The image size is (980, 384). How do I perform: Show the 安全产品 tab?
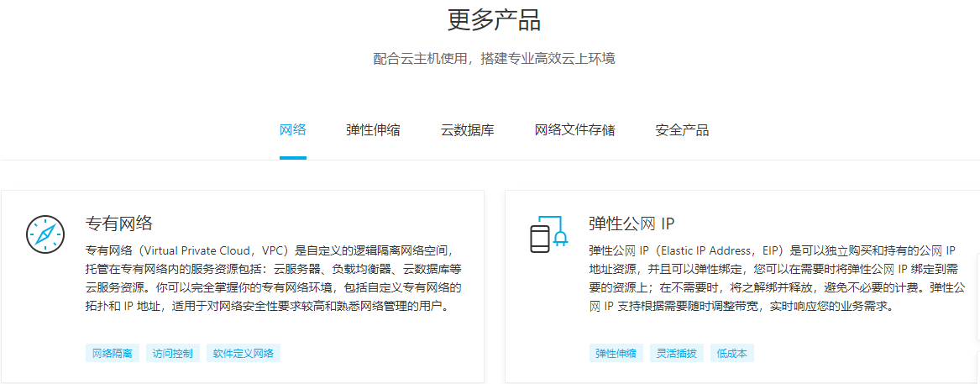tap(682, 131)
